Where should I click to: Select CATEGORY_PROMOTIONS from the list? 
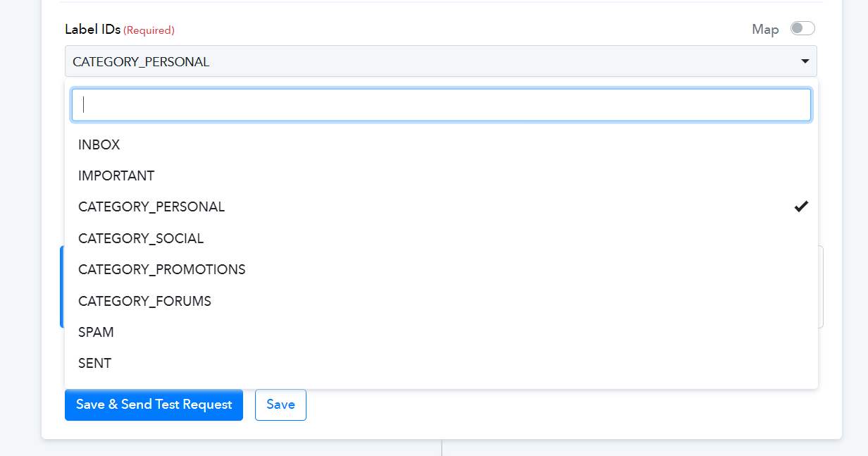point(441,269)
